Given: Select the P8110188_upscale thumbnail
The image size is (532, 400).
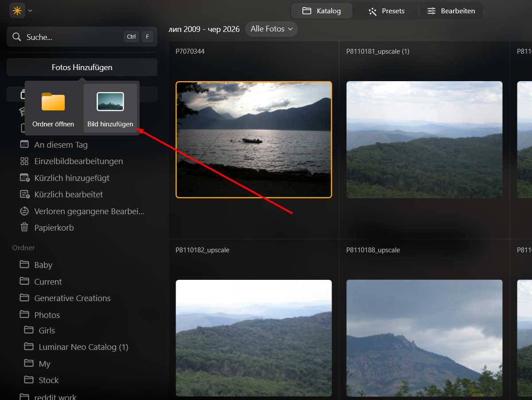Looking at the screenshot, I should pyautogui.click(x=424, y=338).
